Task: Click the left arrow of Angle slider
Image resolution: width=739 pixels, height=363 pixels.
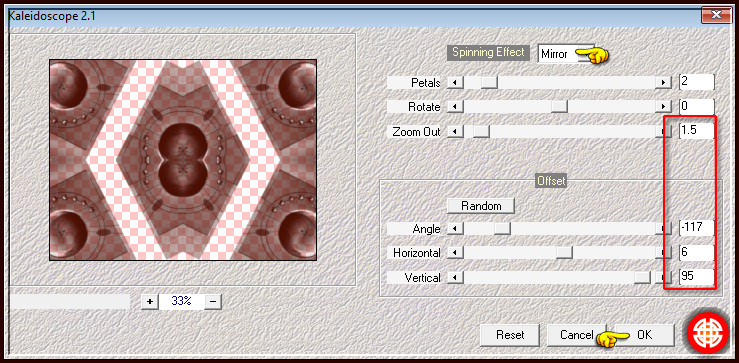Action: [x=455, y=229]
